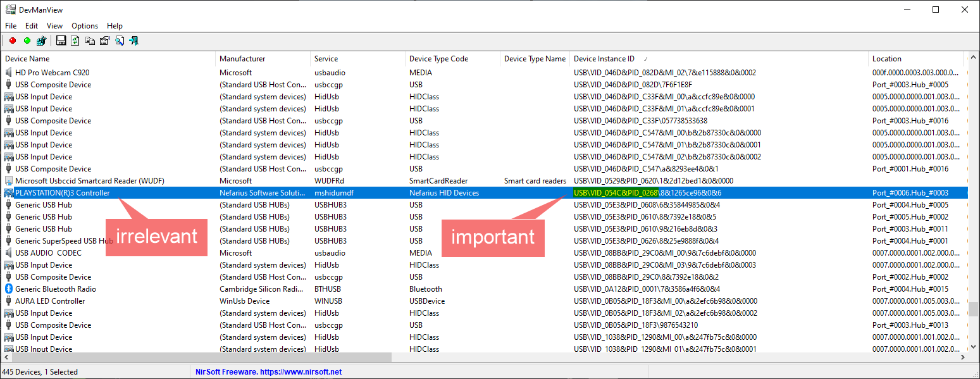The image size is (980, 379).
Task: Sort by the Manufacturer column header
Action: coord(242,59)
